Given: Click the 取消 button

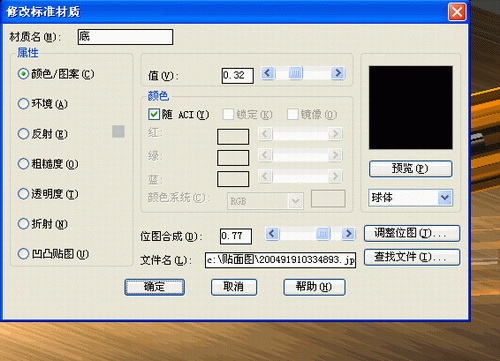Looking at the screenshot, I should pyautogui.click(x=234, y=287).
